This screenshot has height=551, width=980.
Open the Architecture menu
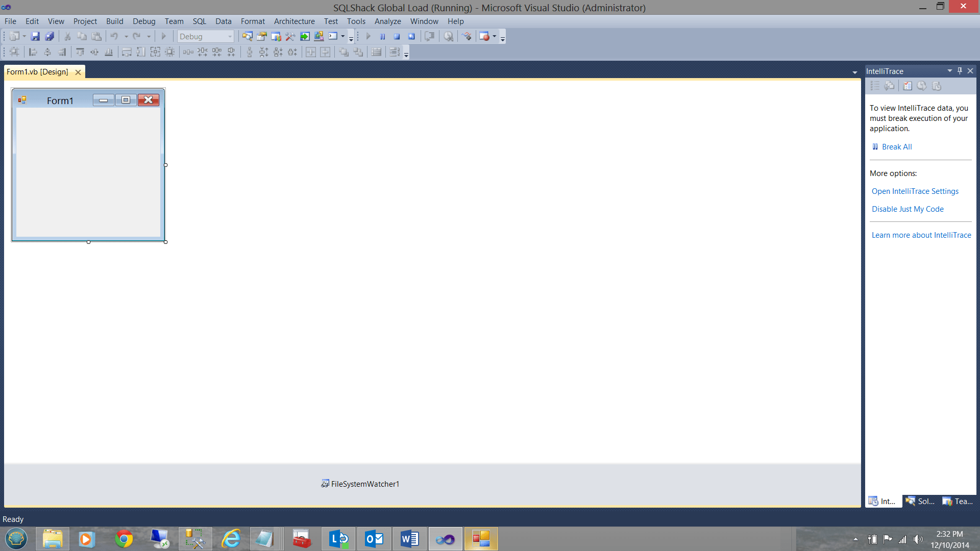294,21
